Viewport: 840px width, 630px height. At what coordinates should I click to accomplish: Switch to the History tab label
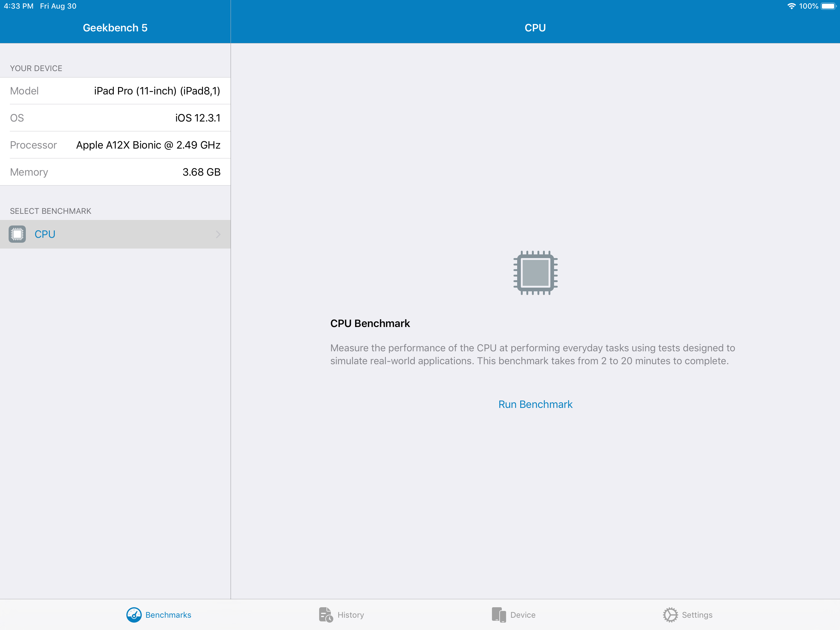pos(351,615)
